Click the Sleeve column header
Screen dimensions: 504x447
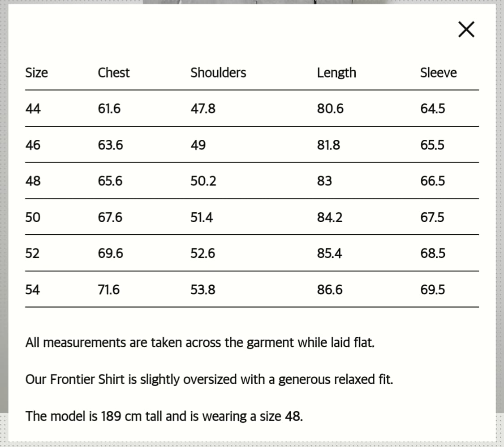point(438,73)
